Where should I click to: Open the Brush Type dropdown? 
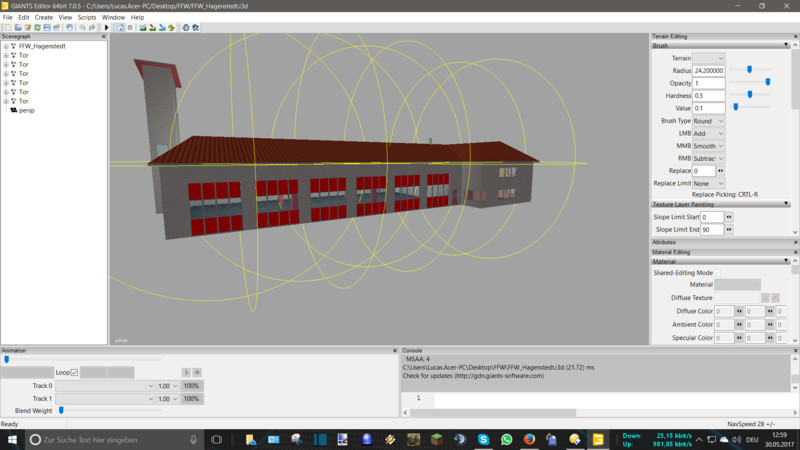[x=708, y=121]
